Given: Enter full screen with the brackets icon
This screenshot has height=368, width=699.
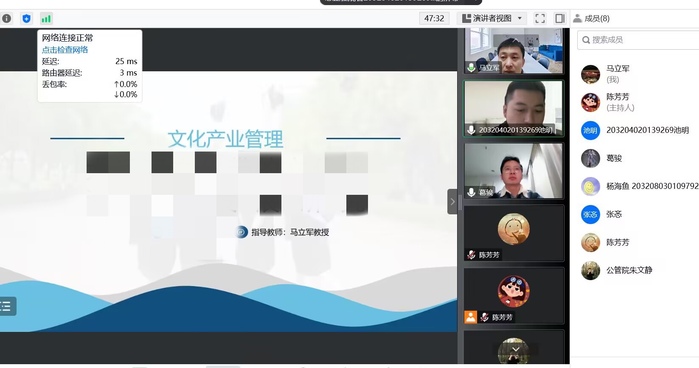Looking at the screenshot, I should pos(540,18).
